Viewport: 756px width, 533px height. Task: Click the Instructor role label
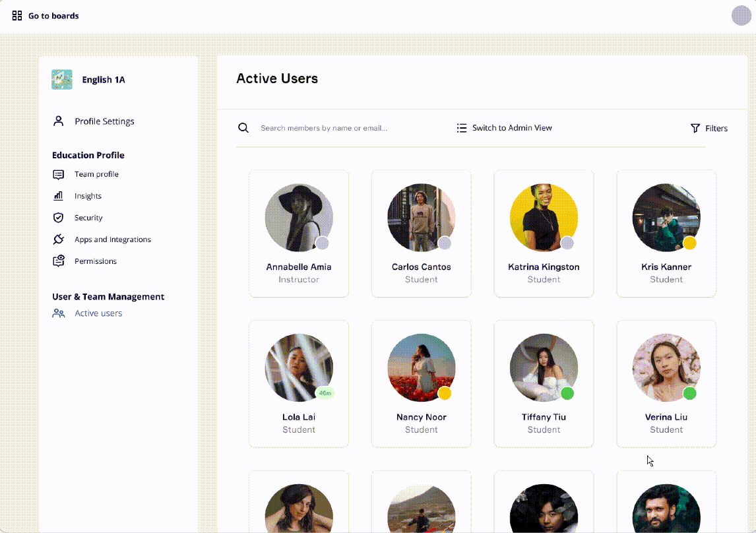click(x=298, y=279)
